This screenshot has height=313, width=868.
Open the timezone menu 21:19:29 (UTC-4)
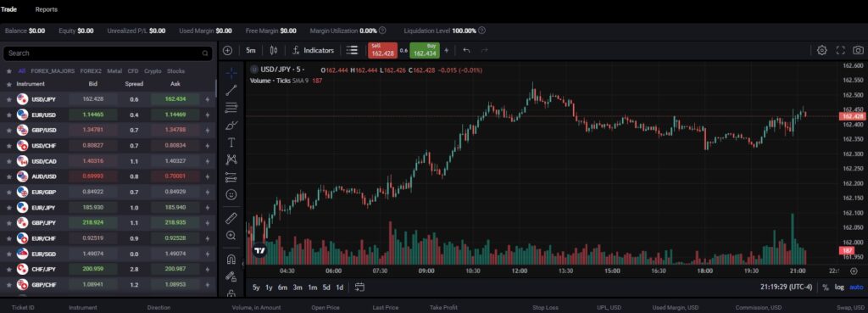pyautogui.click(x=786, y=287)
